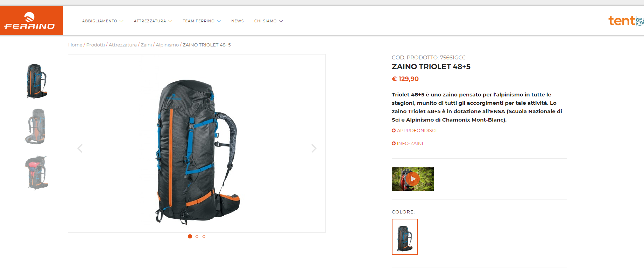Play the product video thumbnail
The height and width of the screenshot is (276, 644).
413,179
